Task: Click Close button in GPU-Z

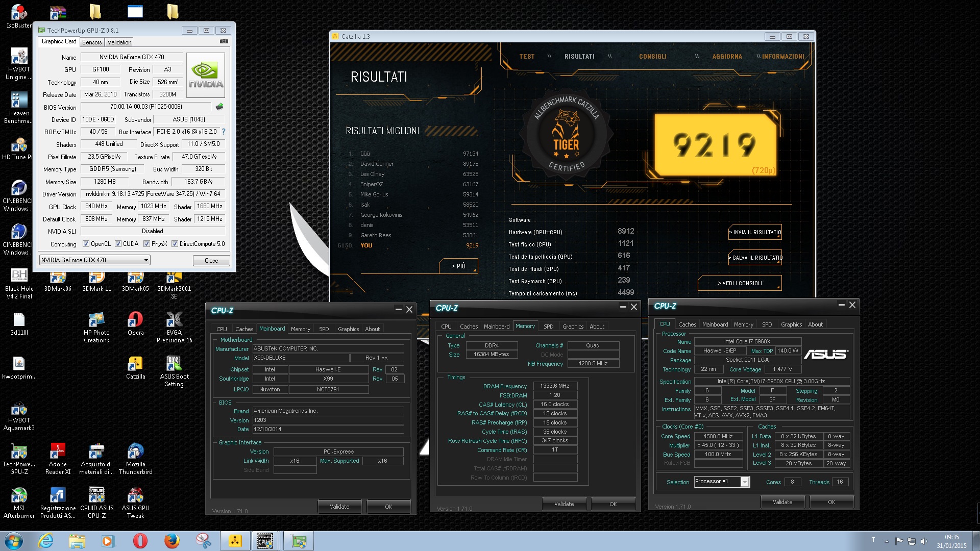Action: pyautogui.click(x=211, y=261)
